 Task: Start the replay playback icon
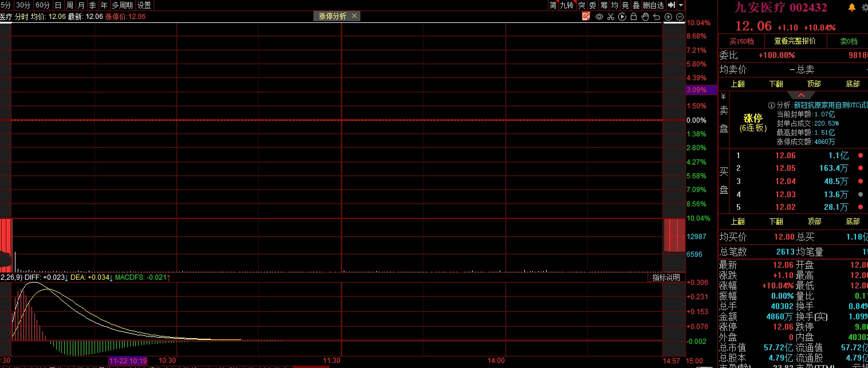tap(622, 17)
